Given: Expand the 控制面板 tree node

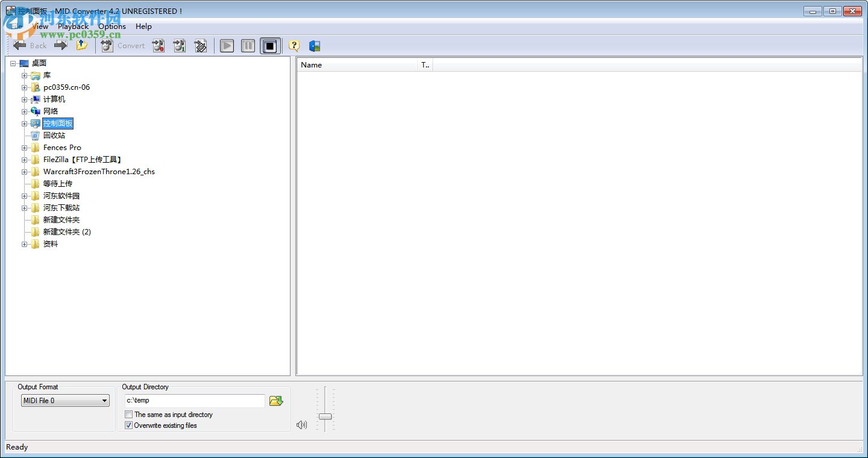Looking at the screenshot, I should coord(25,124).
